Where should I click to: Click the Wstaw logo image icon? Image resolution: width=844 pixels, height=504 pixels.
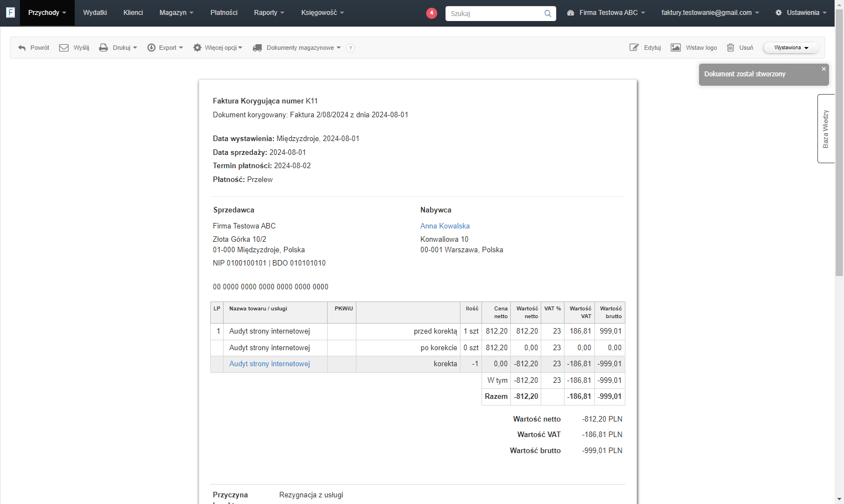tap(676, 48)
